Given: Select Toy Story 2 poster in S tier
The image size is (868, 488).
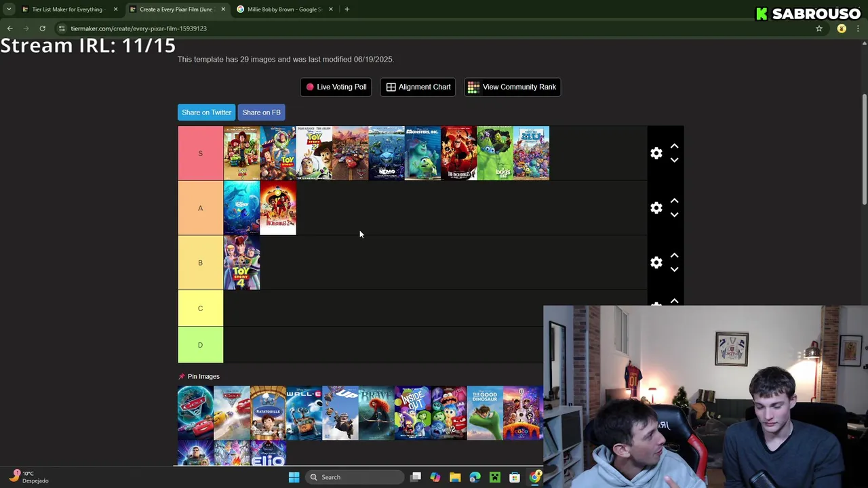Looking at the screenshot, I should point(314,153).
